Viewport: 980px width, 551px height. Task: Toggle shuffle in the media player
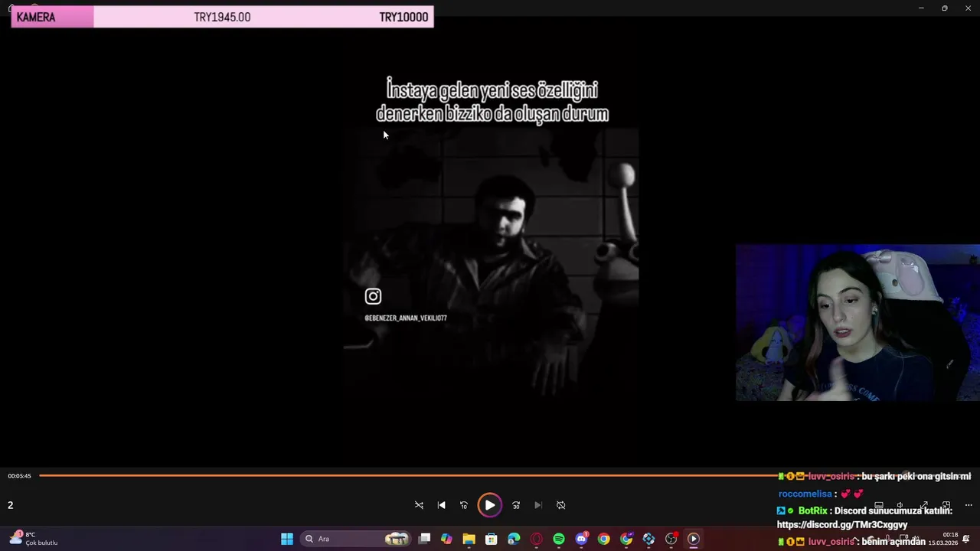coord(419,505)
